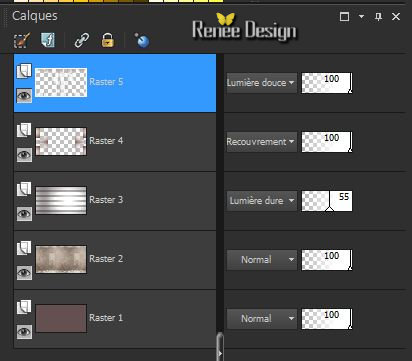Screen dimensions: 412x361
Task: Toggle visibility of the Raster 3 layer
Action: pyautogui.click(x=24, y=214)
